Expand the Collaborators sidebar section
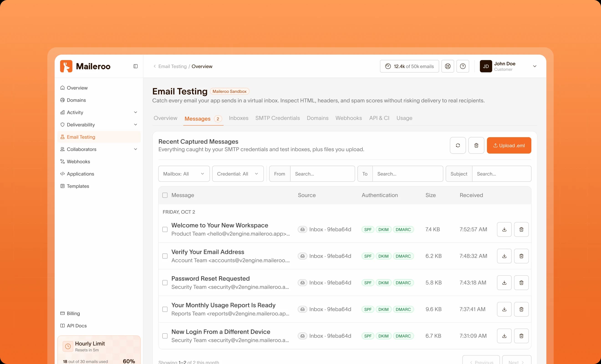The width and height of the screenshot is (601, 364). click(99, 149)
